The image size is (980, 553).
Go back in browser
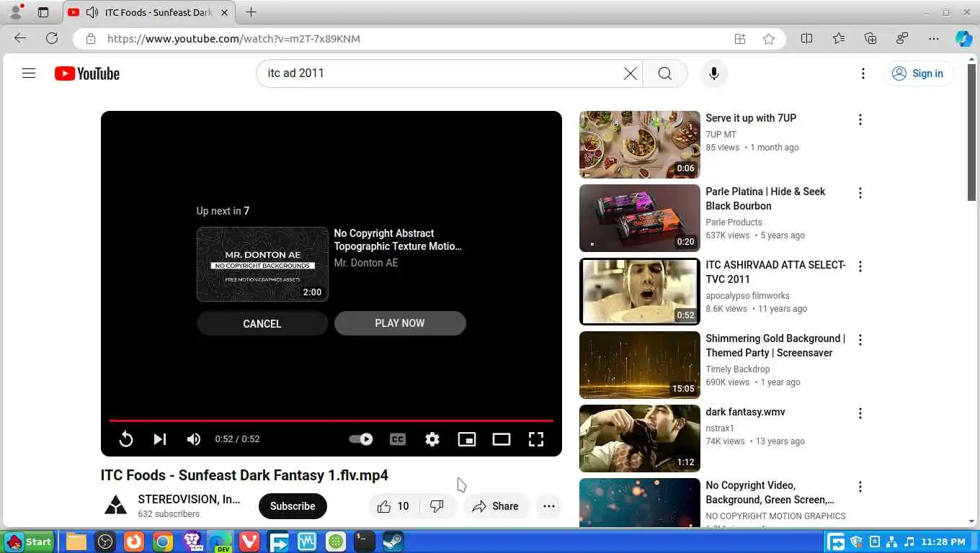pos(20,38)
